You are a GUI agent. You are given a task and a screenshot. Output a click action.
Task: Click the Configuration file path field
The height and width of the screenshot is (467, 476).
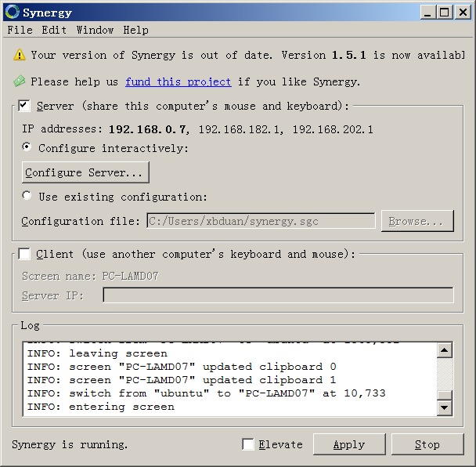click(x=261, y=221)
